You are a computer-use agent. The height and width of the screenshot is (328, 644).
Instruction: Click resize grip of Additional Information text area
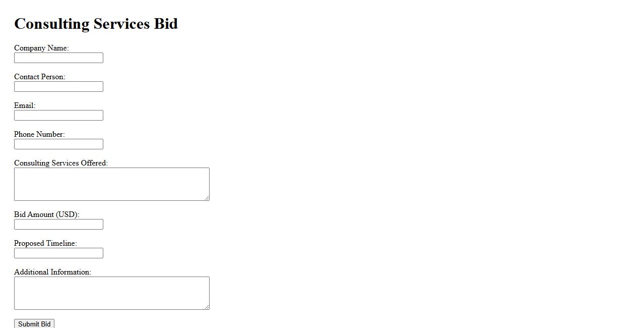coord(207,307)
